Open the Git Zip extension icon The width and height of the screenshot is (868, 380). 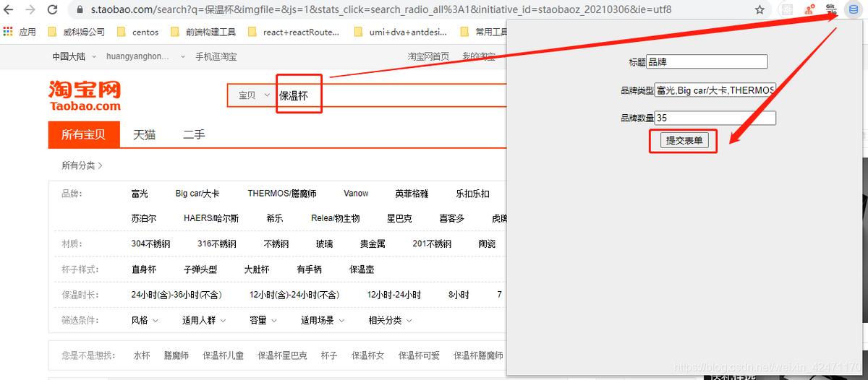coord(831,9)
